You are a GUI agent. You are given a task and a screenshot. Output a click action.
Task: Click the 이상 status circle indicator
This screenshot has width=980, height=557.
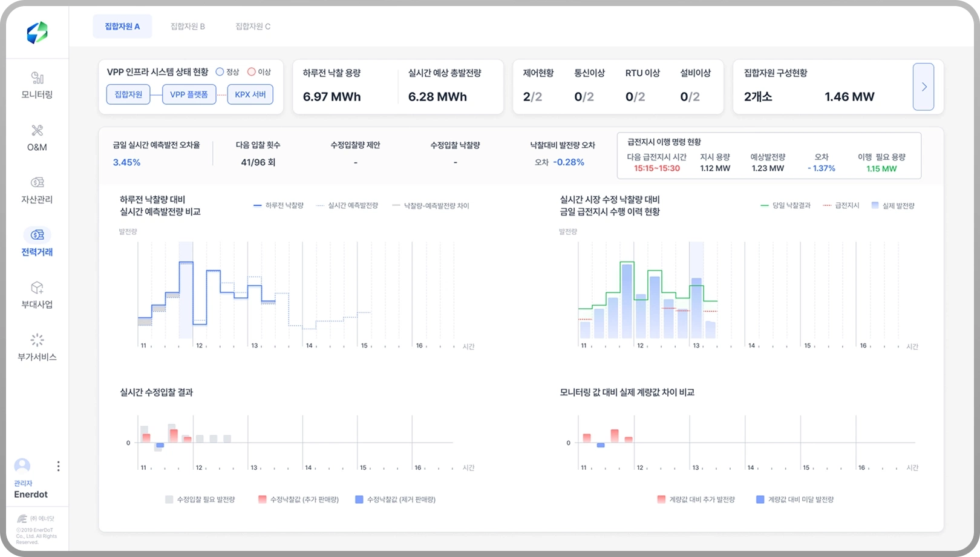coord(252,72)
